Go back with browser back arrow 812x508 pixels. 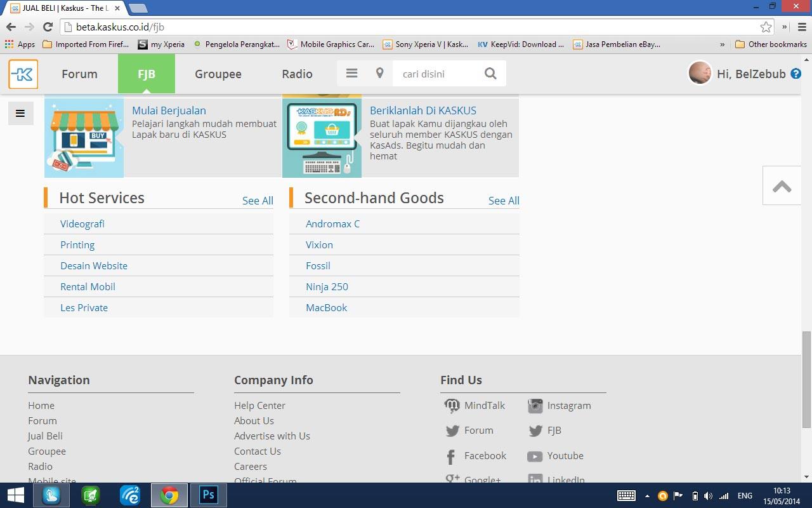point(11,27)
